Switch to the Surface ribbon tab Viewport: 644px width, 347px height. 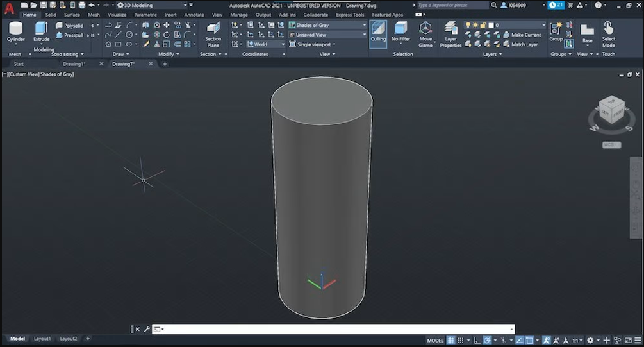click(72, 15)
